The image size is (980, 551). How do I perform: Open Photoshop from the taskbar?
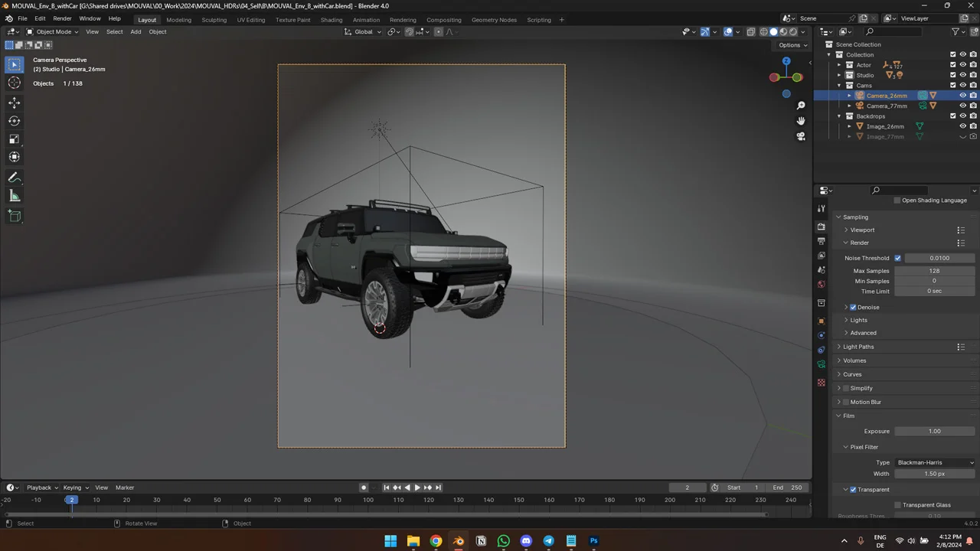593,541
